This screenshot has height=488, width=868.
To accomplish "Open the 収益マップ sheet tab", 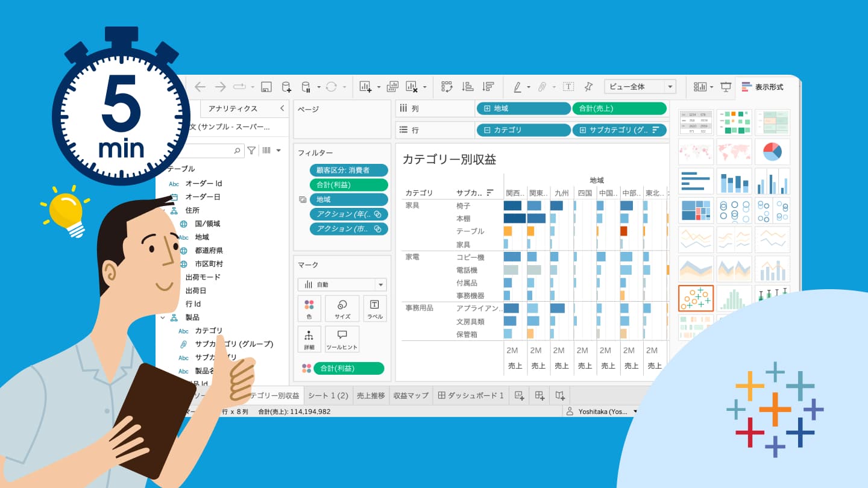I will pyautogui.click(x=410, y=395).
